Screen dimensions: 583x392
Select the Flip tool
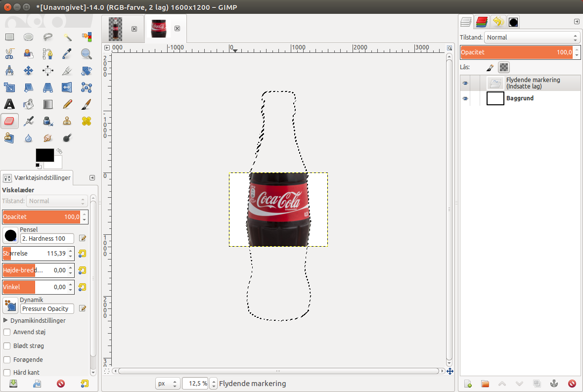pyautogui.click(x=67, y=87)
